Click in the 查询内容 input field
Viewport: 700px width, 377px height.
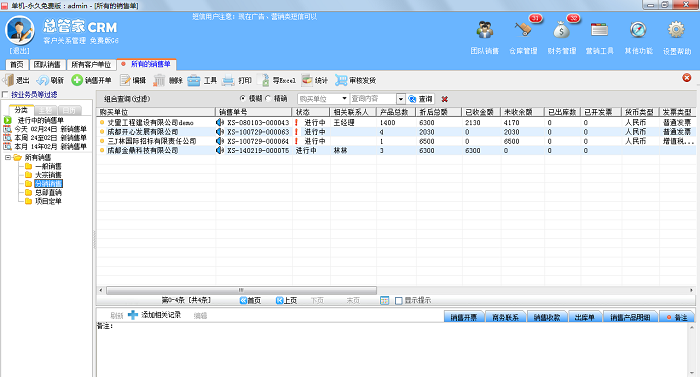(373, 99)
